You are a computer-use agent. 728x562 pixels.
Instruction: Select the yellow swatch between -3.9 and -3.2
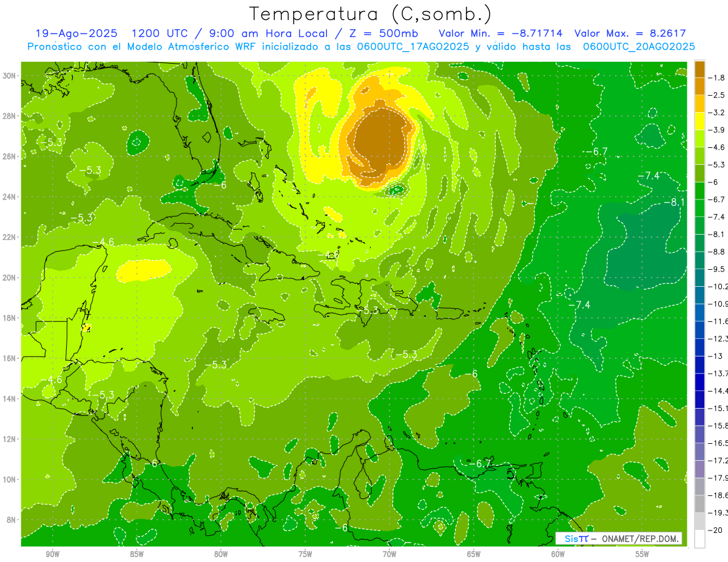pyautogui.click(x=699, y=121)
